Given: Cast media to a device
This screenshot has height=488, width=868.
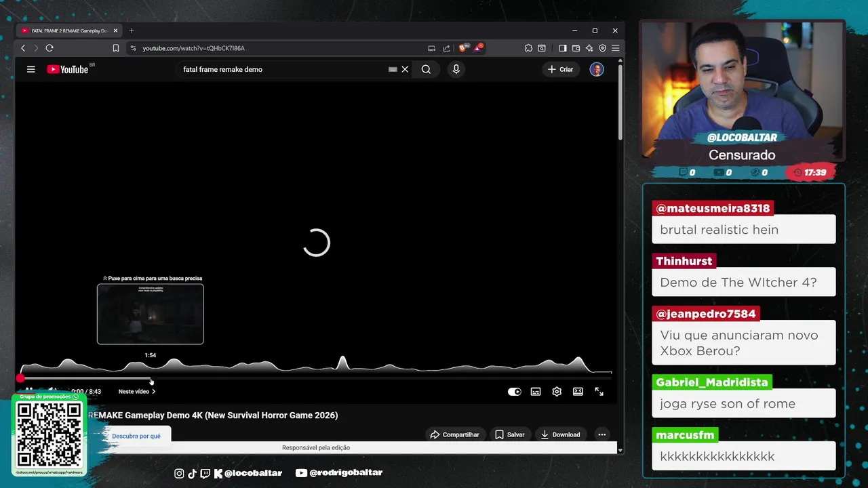Looking at the screenshot, I should [431, 48].
